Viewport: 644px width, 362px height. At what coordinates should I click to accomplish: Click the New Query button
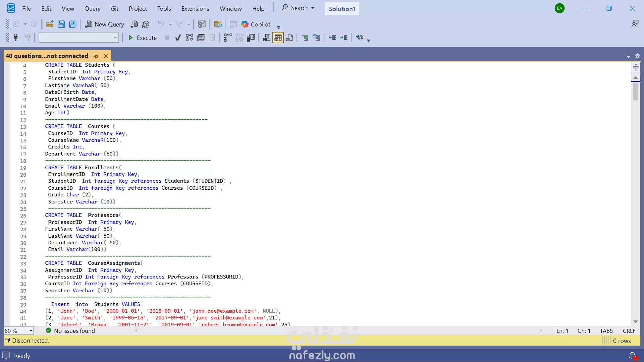[x=104, y=24]
